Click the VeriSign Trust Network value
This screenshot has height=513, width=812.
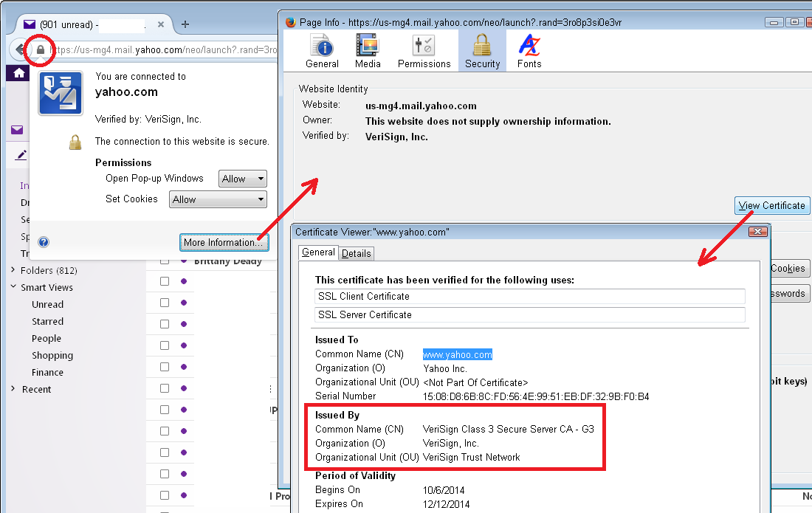point(471,457)
